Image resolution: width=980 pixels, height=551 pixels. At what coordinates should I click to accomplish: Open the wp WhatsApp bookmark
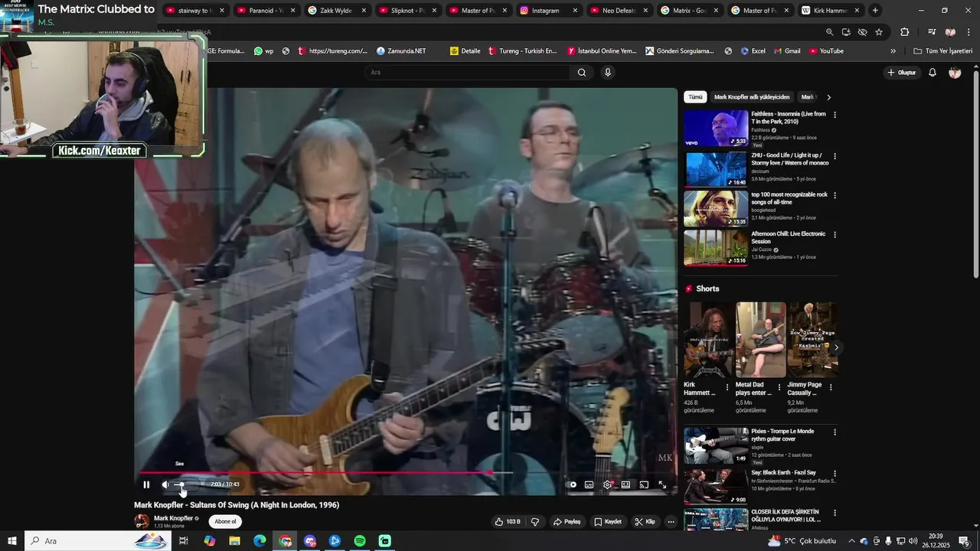[263, 51]
